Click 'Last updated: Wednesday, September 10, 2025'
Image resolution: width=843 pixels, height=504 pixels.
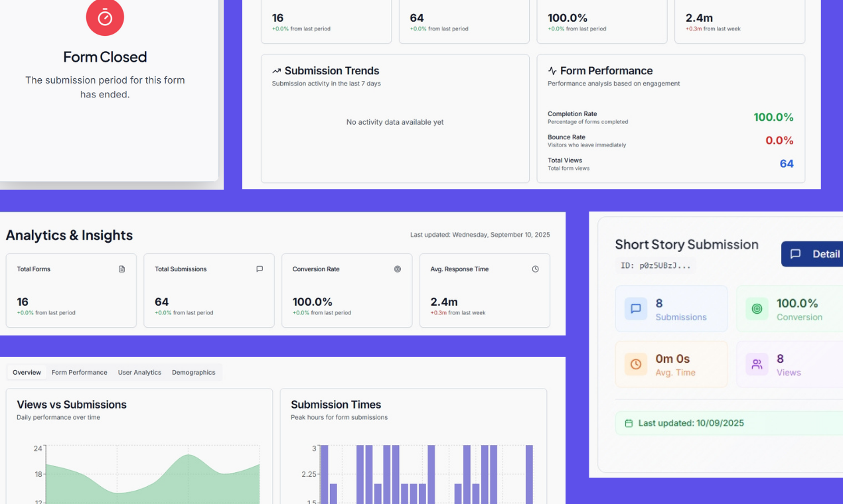[x=480, y=235]
